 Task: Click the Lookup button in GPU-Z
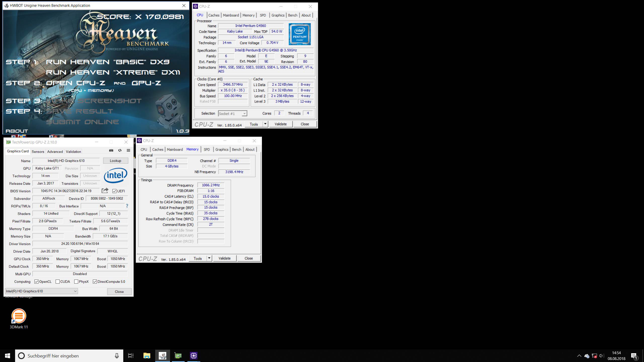pos(115,161)
